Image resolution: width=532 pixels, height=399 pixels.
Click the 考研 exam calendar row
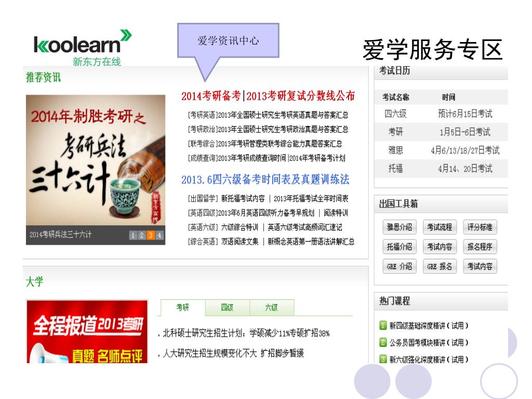(x=441, y=132)
